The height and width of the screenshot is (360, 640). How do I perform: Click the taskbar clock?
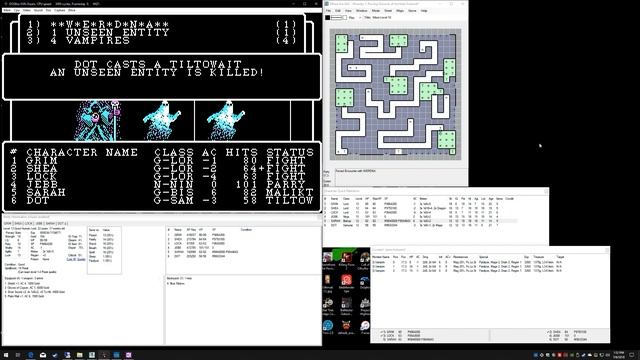(x=619, y=355)
